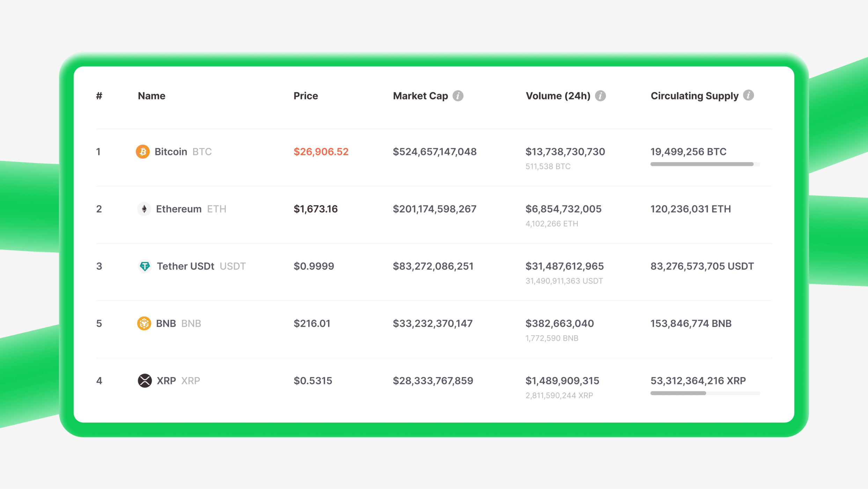Click the 31,490,911,363 USDT volume subtext
Image resolution: width=868 pixels, height=489 pixels.
point(564,281)
